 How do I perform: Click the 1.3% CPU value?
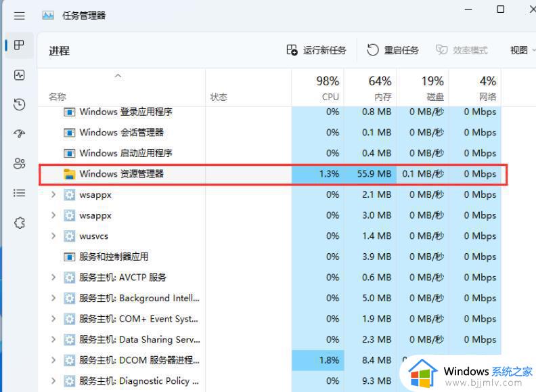329,174
